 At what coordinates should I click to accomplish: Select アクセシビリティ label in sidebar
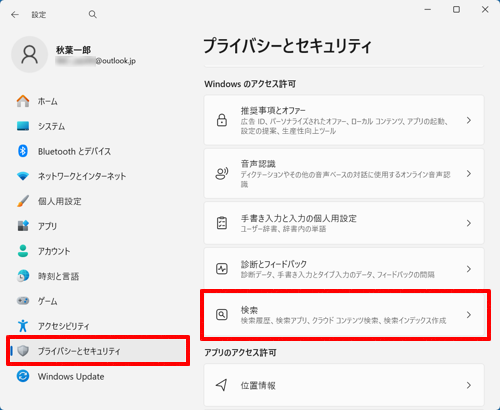point(64,326)
